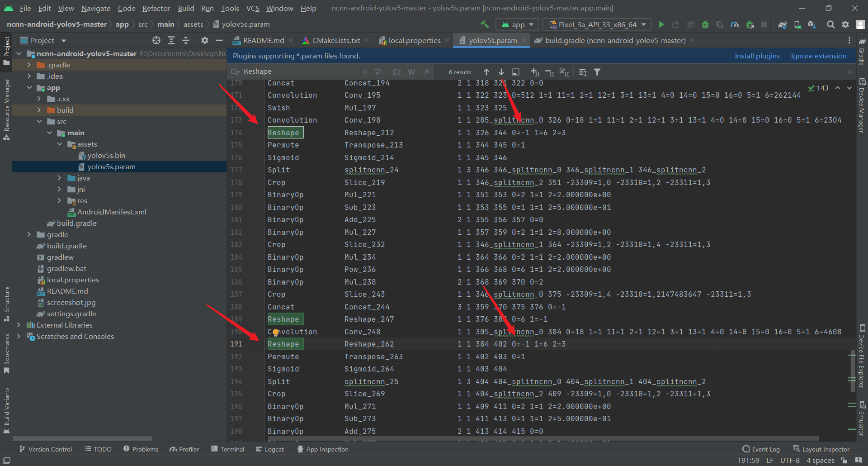Run the app with green play button

tap(661, 24)
